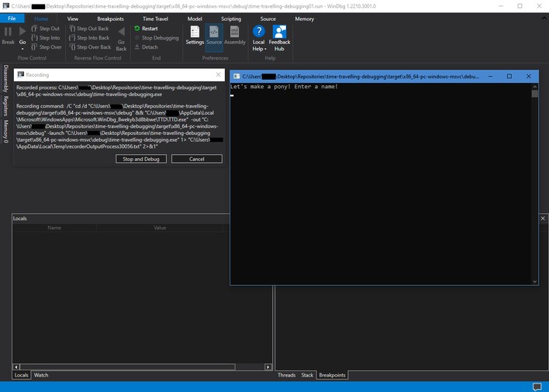The width and height of the screenshot is (549, 392).
Task: Select the Threads tab
Action: pos(286,375)
